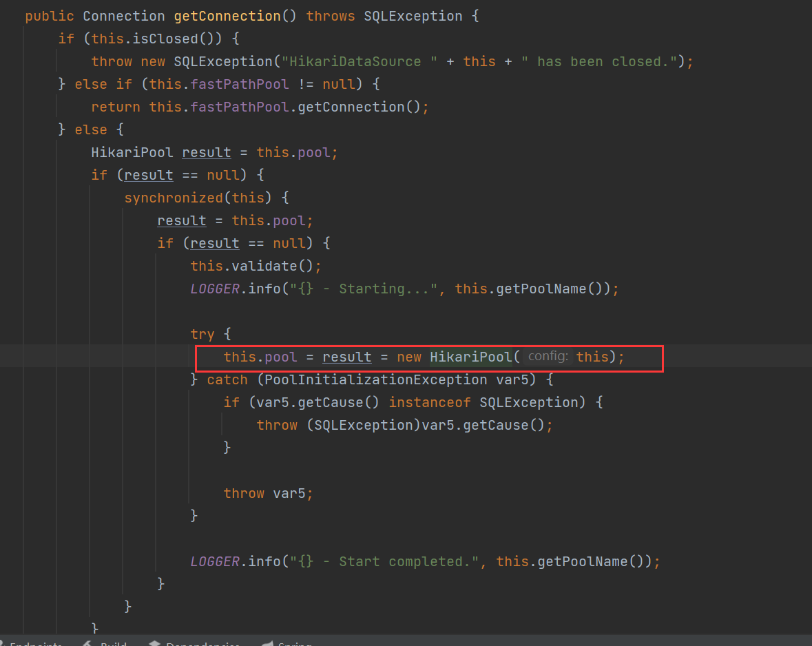
Task: Click the validate() method call
Action: [x=273, y=267]
